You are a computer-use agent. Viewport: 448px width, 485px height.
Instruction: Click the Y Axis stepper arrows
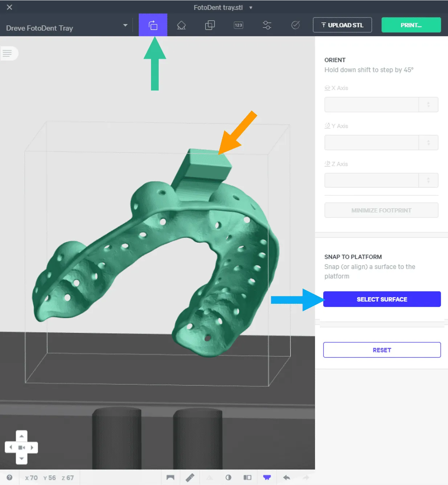(428, 143)
